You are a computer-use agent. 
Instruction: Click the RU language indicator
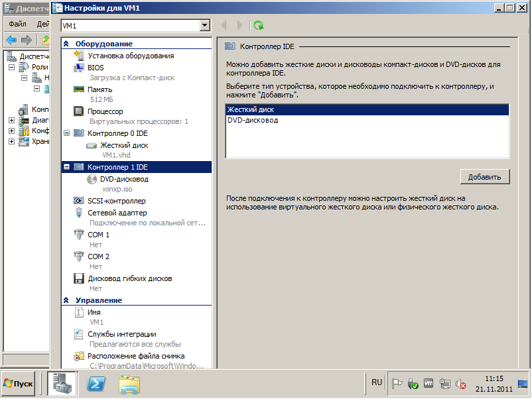pos(377,382)
